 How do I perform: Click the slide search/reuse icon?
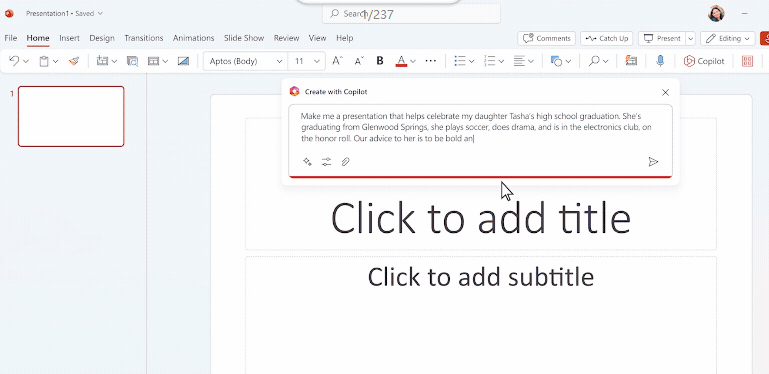[132, 61]
